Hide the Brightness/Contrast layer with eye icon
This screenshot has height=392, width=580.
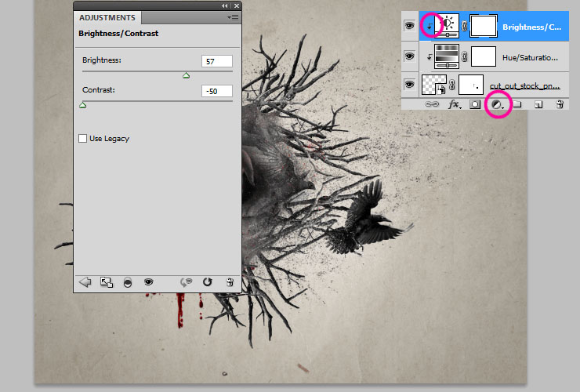click(x=408, y=26)
